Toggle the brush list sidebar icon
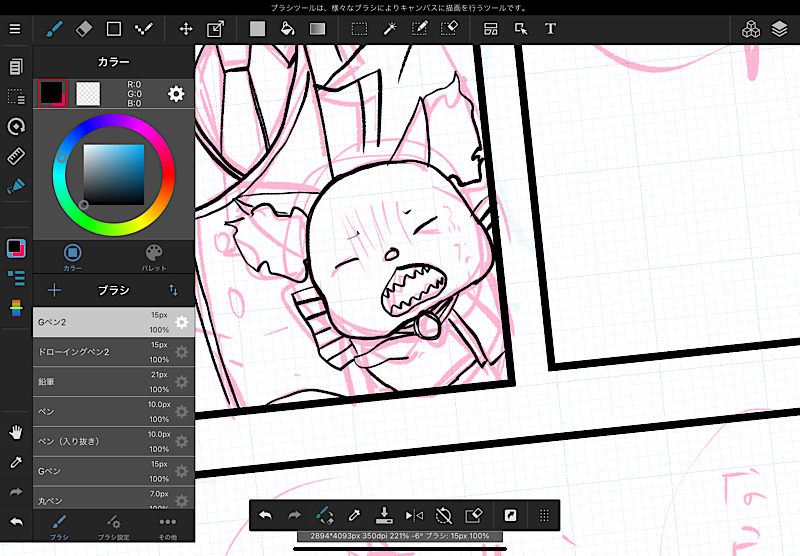Image resolution: width=800 pixels, height=556 pixels. (16, 278)
